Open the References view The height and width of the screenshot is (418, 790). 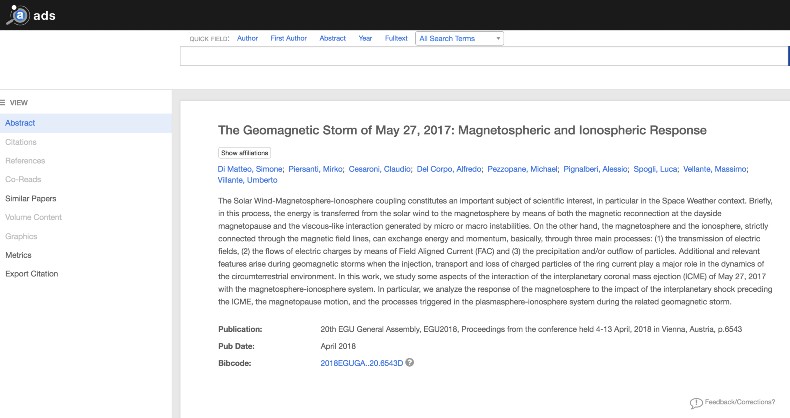pos(25,161)
